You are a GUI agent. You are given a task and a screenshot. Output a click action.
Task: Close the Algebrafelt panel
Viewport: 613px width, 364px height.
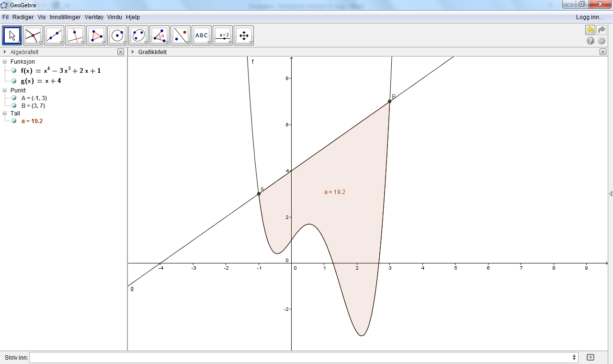pyautogui.click(x=121, y=52)
